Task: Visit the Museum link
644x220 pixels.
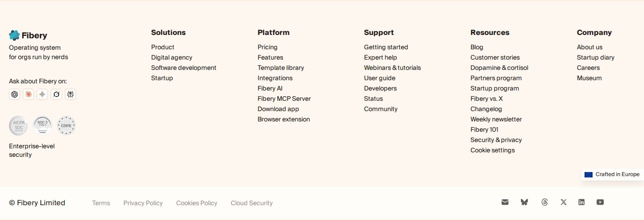Action: (589, 78)
